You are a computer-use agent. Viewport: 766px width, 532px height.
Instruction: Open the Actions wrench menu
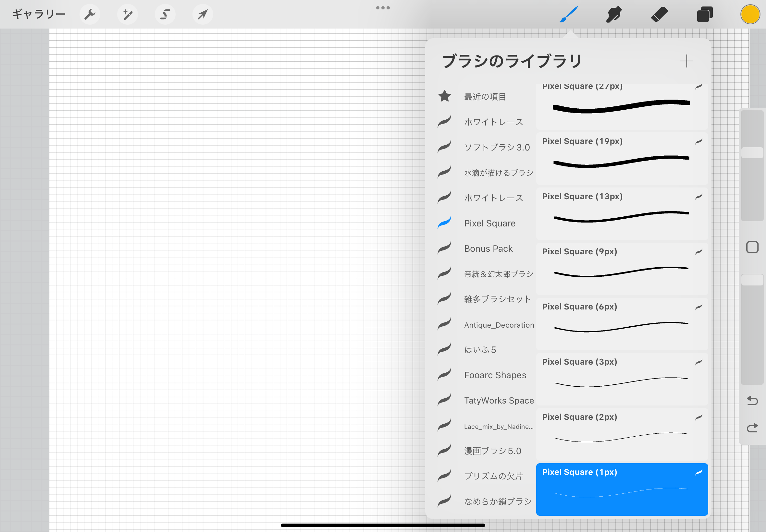[x=90, y=14]
